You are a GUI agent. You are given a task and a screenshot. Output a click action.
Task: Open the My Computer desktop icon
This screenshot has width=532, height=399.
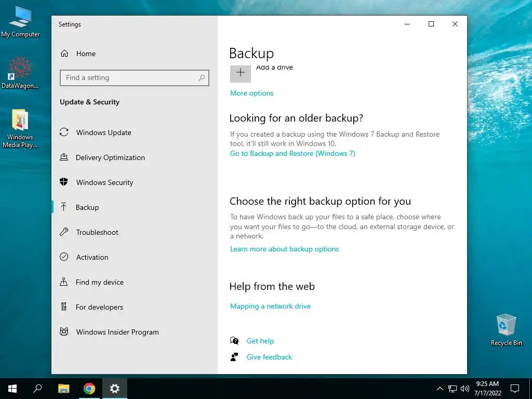20,22
